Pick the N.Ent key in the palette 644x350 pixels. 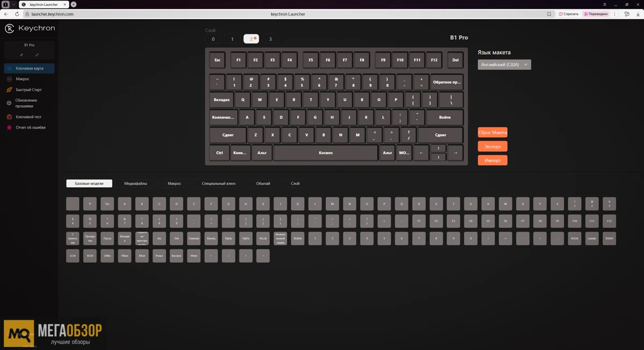[574, 239]
